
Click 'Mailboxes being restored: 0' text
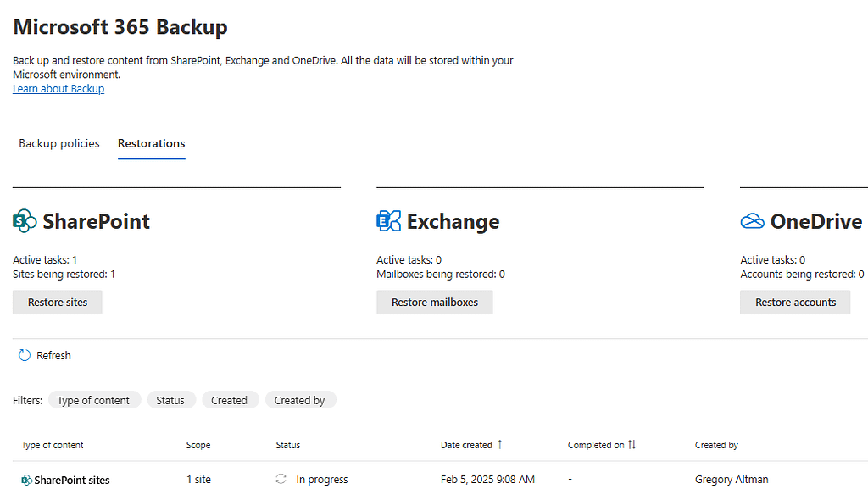[441, 274]
